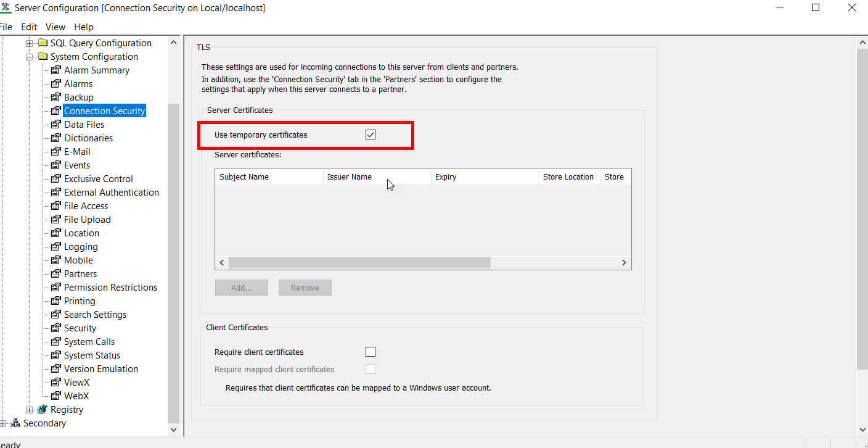Image resolution: width=868 pixels, height=448 pixels.
Task: Select the Store column header
Action: click(615, 176)
